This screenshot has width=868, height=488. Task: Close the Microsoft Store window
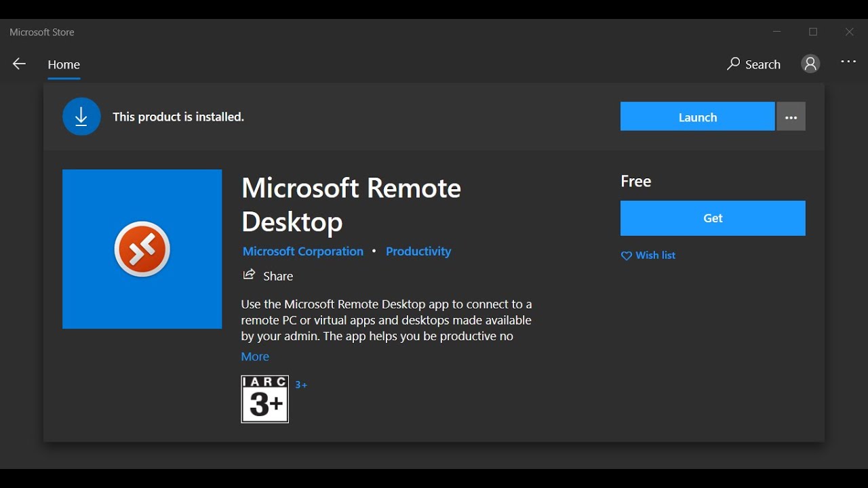[849, 32]
